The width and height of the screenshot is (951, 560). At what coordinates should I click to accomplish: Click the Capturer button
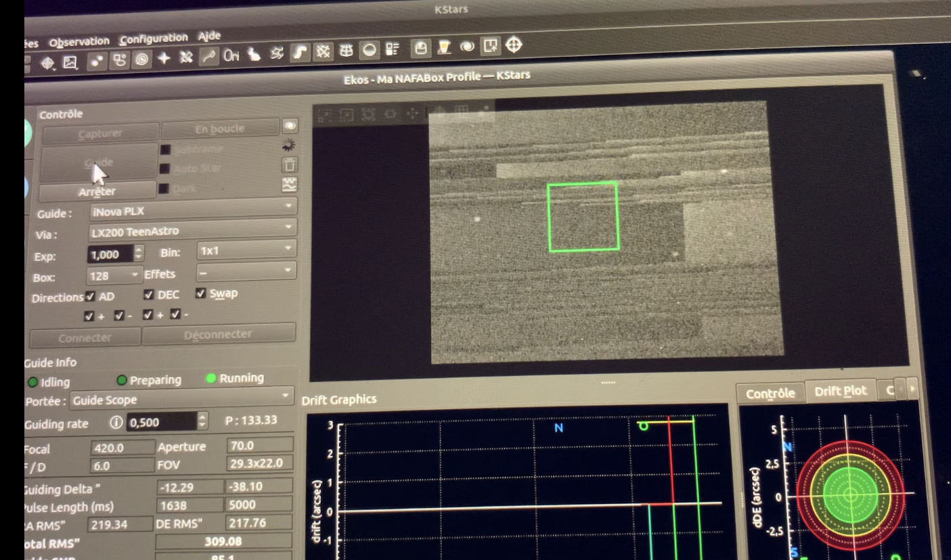click(x=100, y=133)
